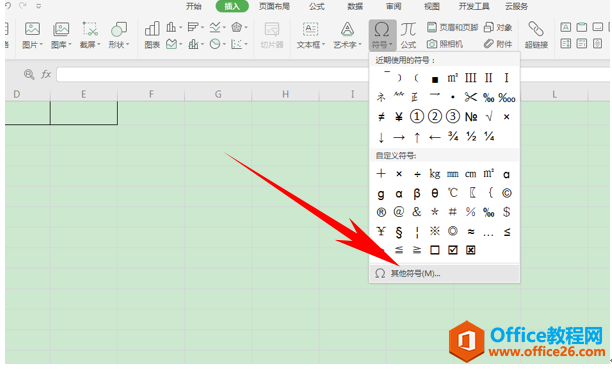This screenshot has width=612, height=369.
Task: Insert the ¾ fraction symbol
Action: pyautogui.click(x=453, y=136)
